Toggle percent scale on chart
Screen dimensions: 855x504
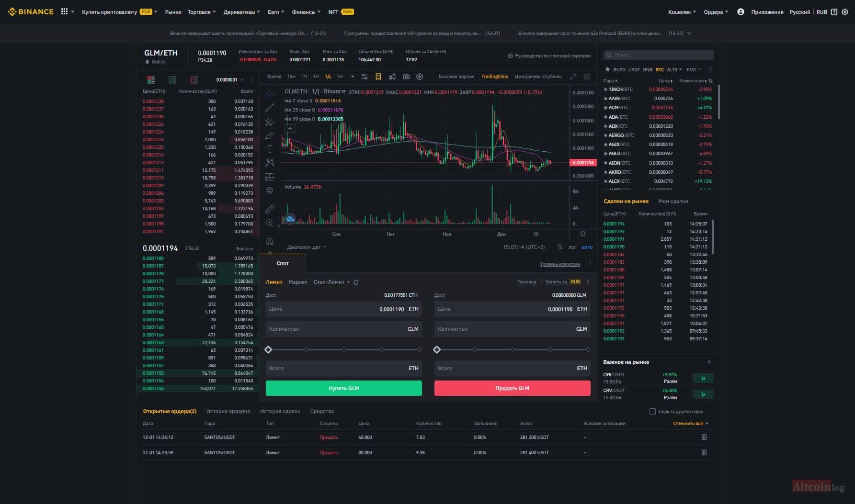560,247
